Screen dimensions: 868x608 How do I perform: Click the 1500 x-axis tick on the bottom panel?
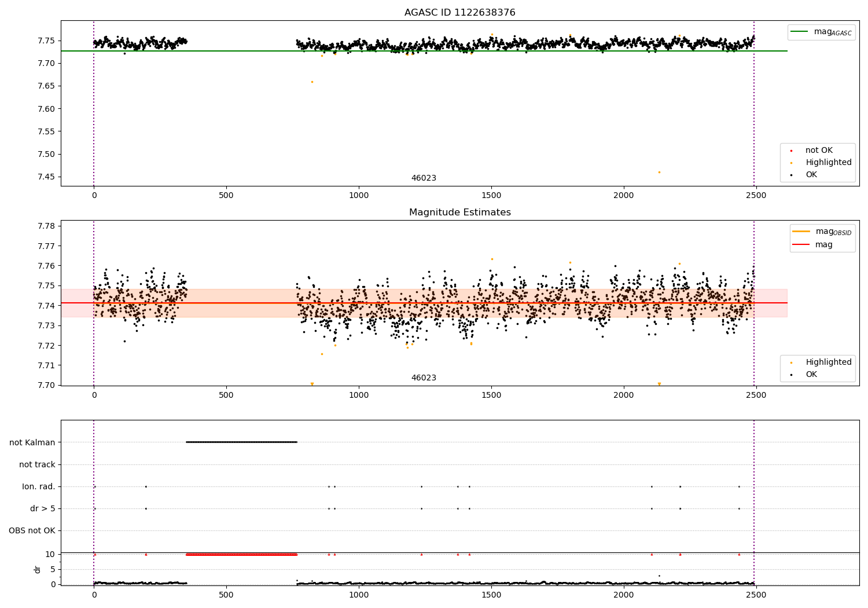pos(491,595)
